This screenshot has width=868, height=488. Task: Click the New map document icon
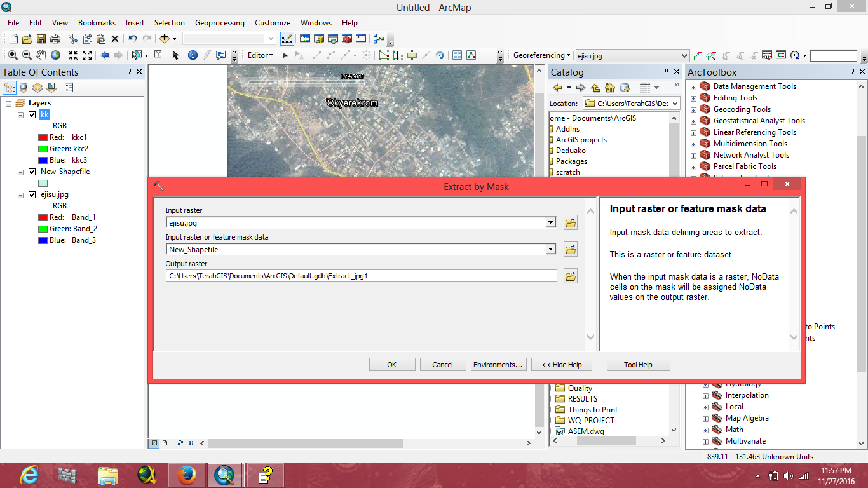13,39
